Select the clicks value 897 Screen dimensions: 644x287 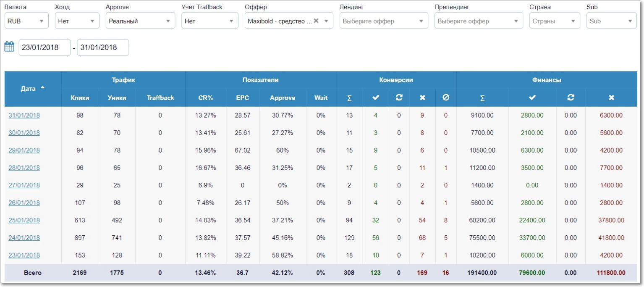80,238
